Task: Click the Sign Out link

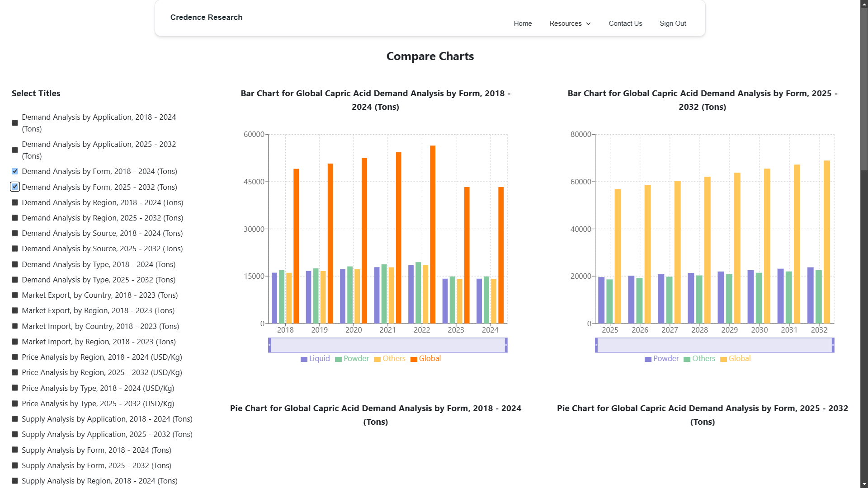Action: tap(673, 23)
